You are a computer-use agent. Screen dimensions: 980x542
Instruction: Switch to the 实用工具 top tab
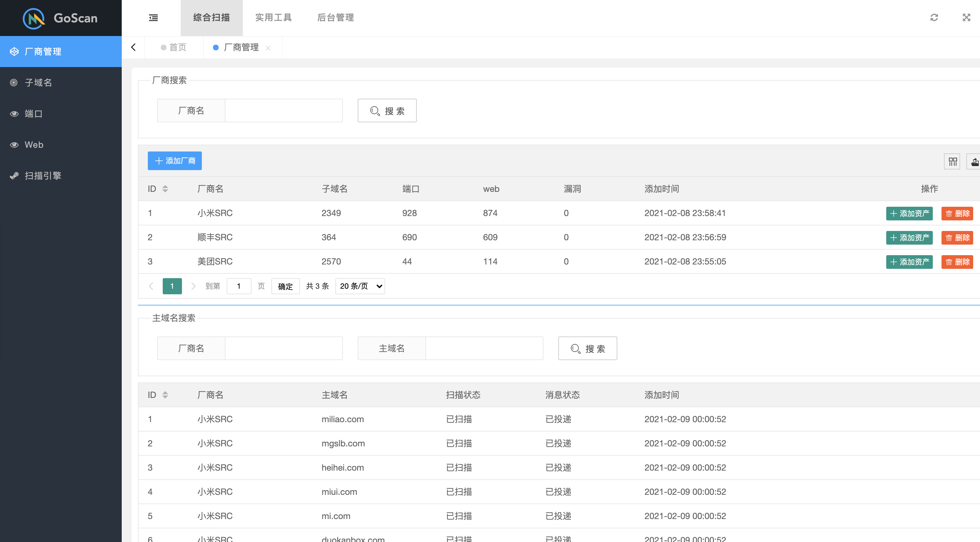click(274, 18)
